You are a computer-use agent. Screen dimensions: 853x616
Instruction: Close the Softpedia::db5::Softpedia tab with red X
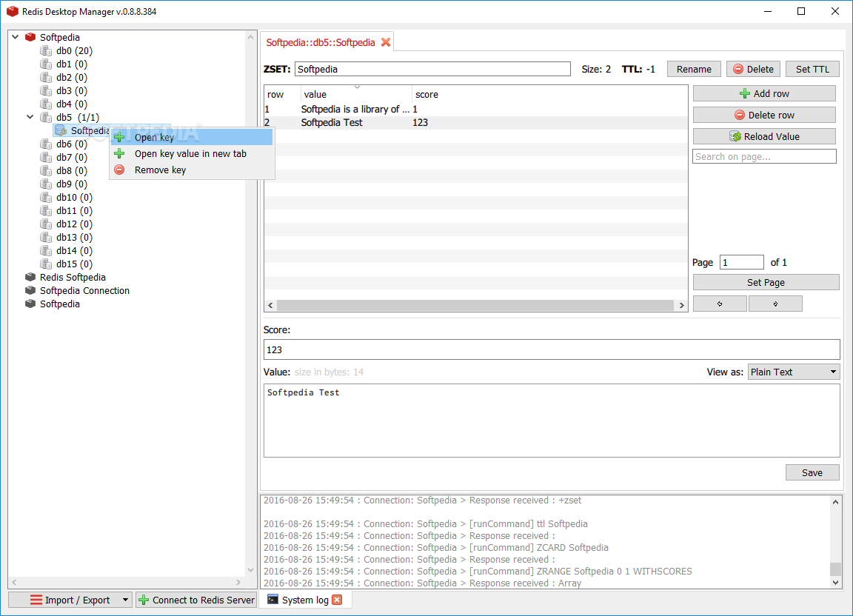(386, 42)
